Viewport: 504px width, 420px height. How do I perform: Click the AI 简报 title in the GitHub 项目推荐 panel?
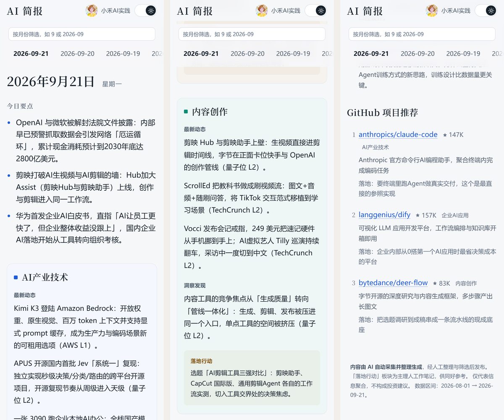(365, 11)
